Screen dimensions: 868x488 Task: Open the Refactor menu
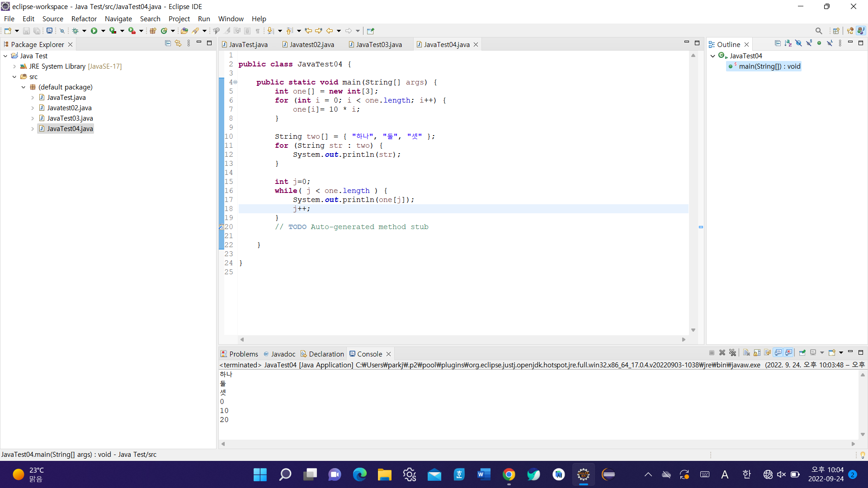[84, 19]
